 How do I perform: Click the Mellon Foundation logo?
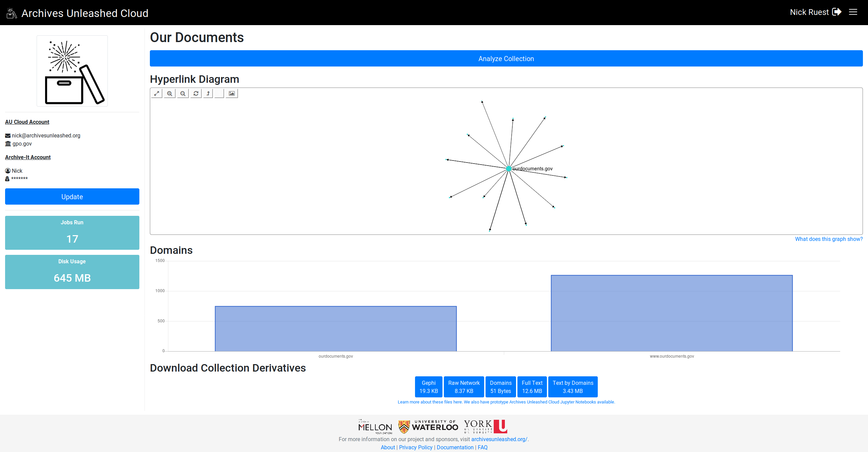click(x=375, y=427)
